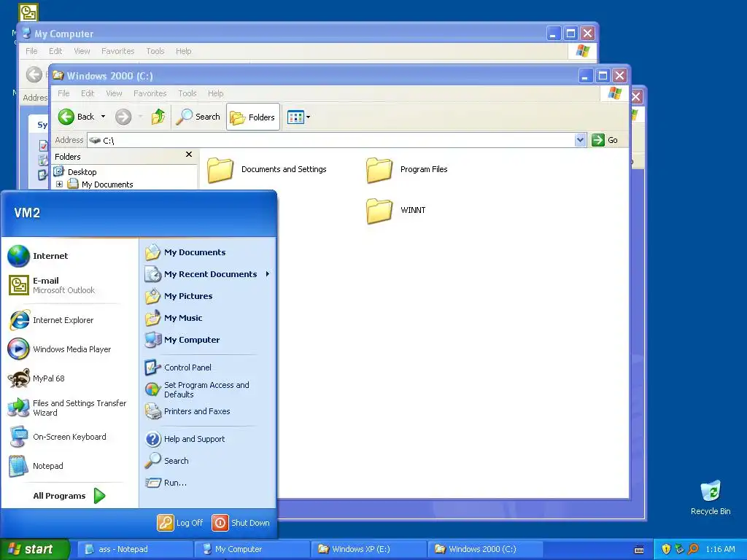Open My Pictures folder

[x=178, y=296]
